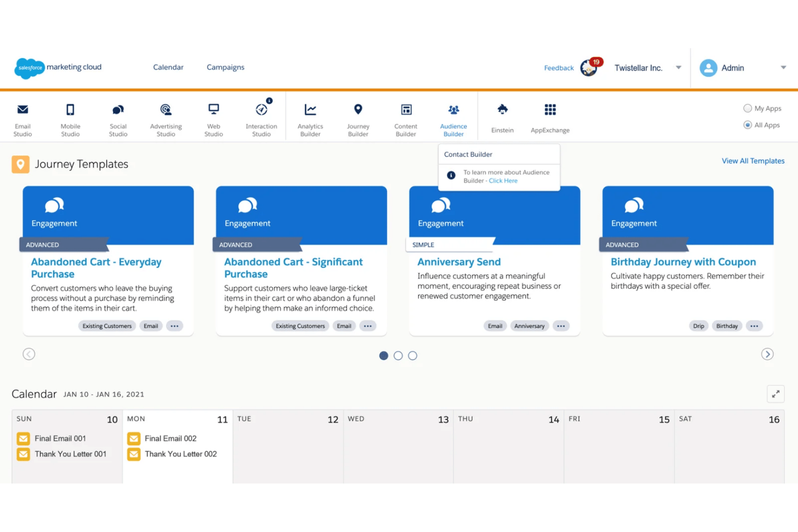
Task: Launch Journey Builder
Action: (358, 120)
